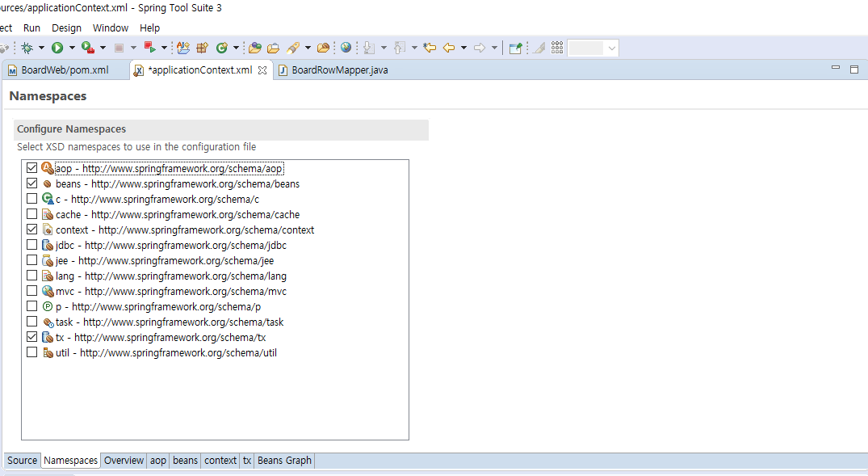
Task: Open the Back history dropdown arrow
Action: pos(464,48)
